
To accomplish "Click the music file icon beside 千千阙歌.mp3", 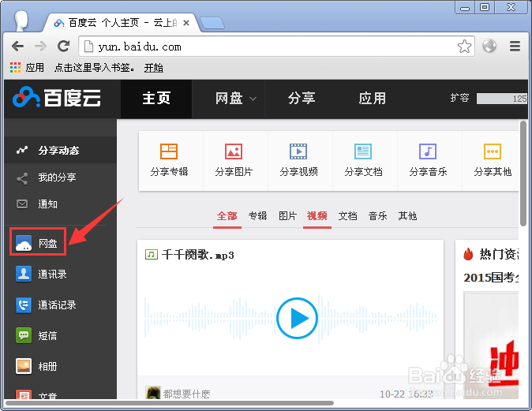I will pyautogui.click(x=152, y=254).
